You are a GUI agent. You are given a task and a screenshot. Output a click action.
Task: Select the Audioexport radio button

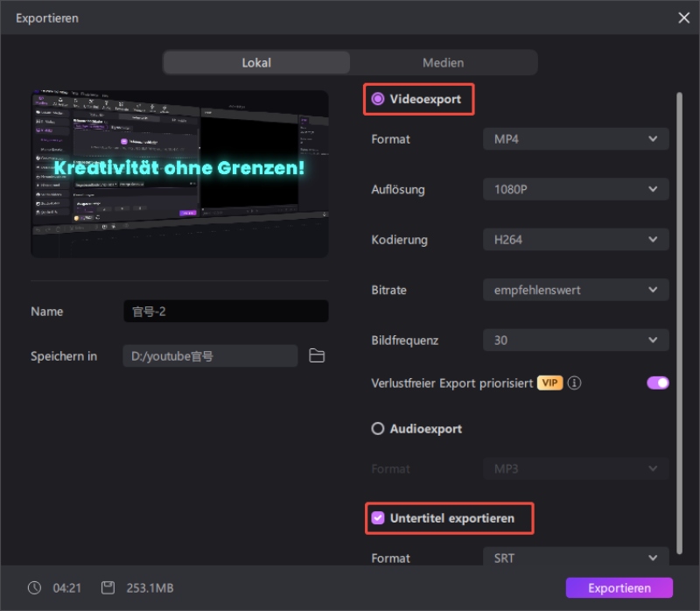click(378, 429)
